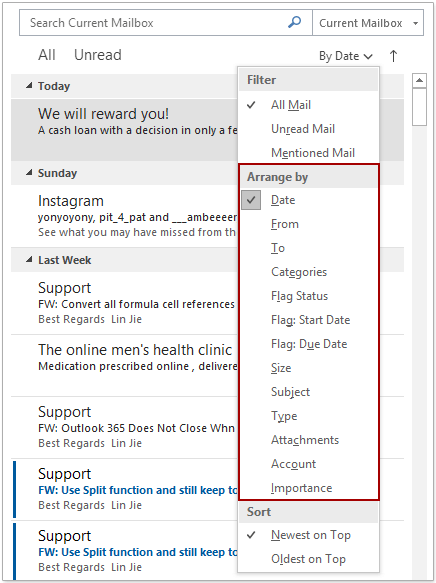436x583 pixels.
Task: Select the checked Date arrange option
Action: coord(309,200)
